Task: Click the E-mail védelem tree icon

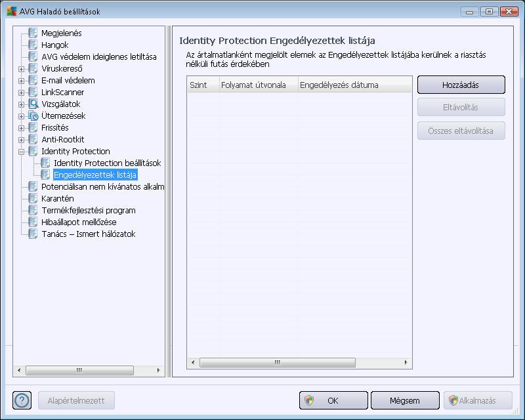Action: click(33, 80)
